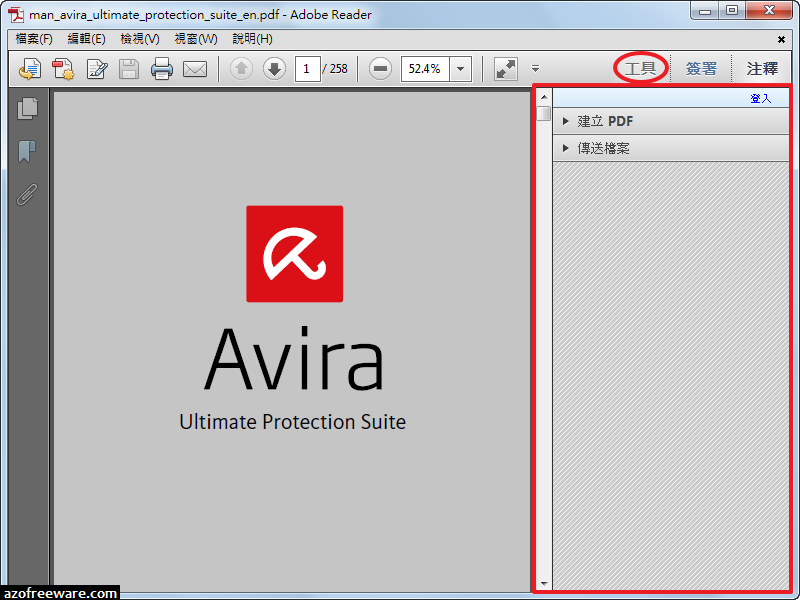Viewport: 800px width, 600px height.
Task: Click the 'Ultimate Protection Suite' text
Action: pos(292,422)
